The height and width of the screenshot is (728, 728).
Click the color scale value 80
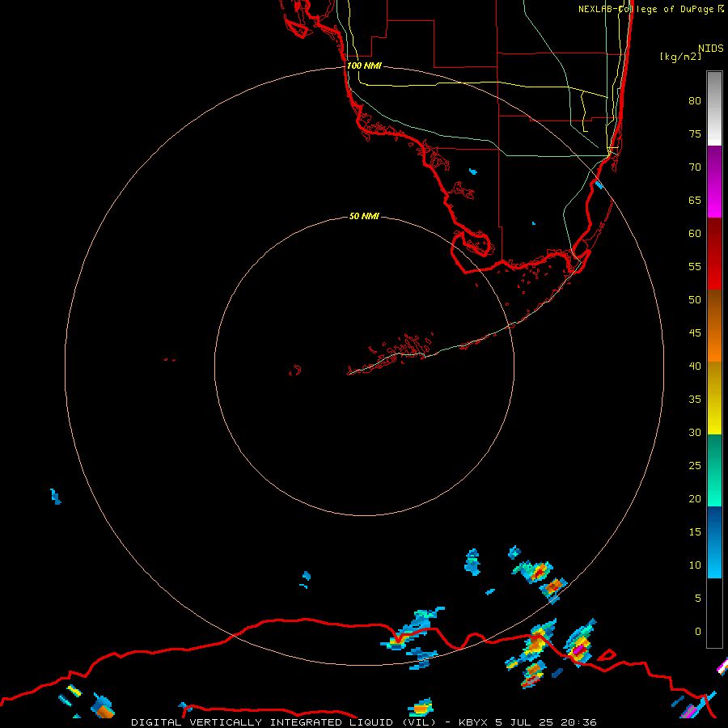[x=695, y=101]
